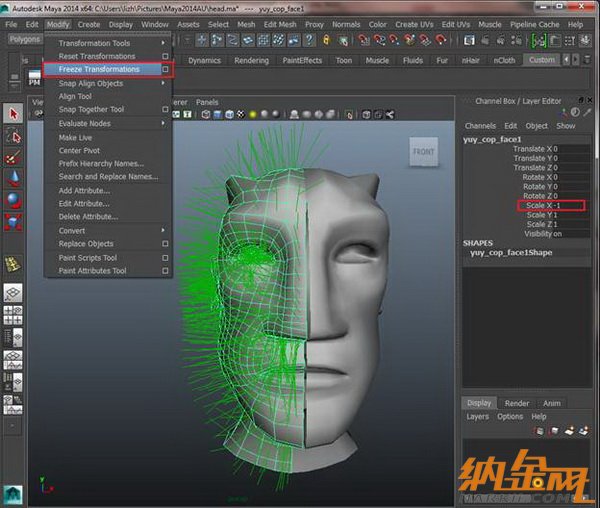The height and width of the screenshot is (508, 600).
Task: Open Options menu in Layer Editor
Action: (x=510, y=416)
